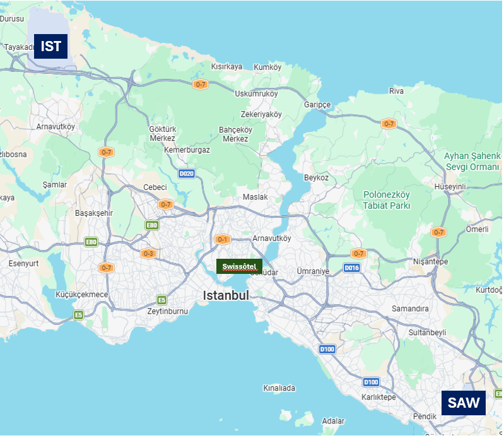Select the Polonezköy Tabiat Parkı label

pos(387,201)
